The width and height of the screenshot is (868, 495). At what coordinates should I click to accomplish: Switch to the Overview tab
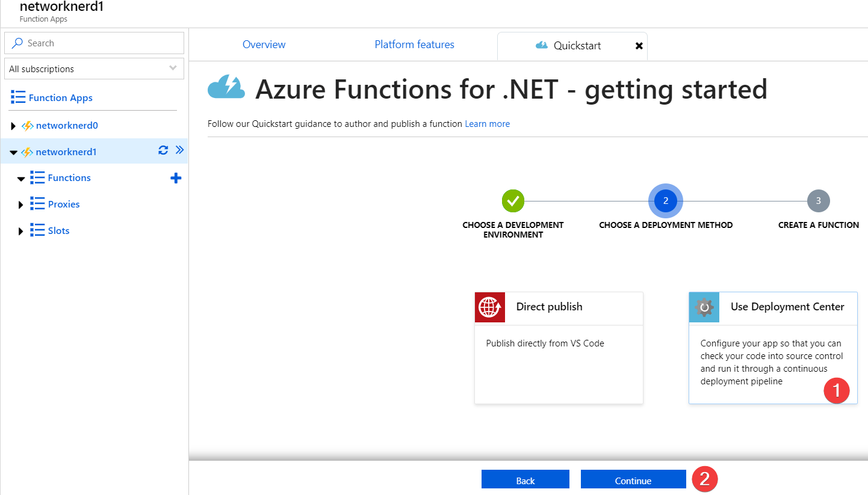(x=264, y=45)
